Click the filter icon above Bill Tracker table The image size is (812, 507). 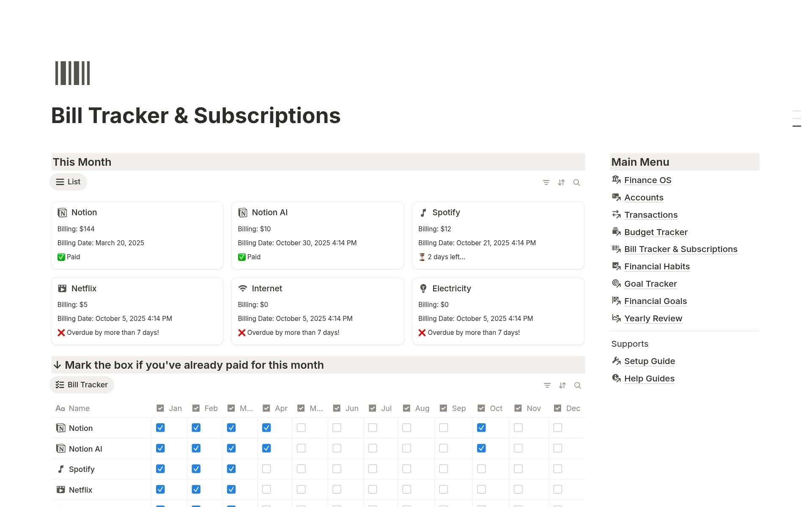click(547, 386)
